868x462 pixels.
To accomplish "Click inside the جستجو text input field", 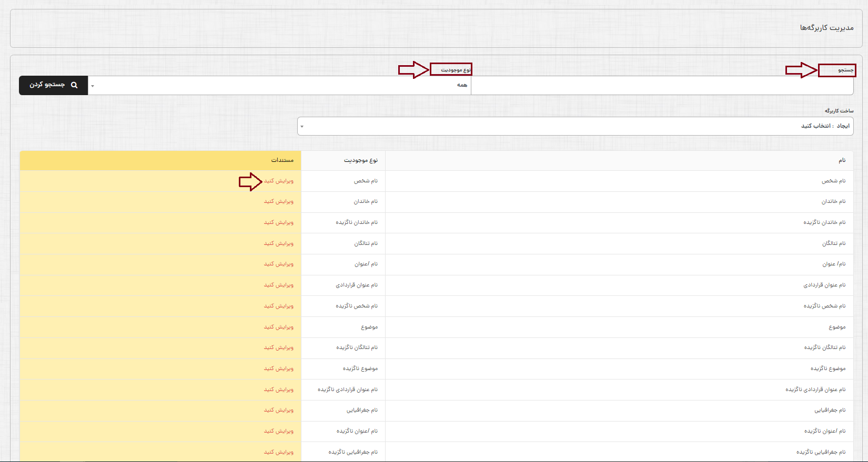I will (x=662, y=86).
